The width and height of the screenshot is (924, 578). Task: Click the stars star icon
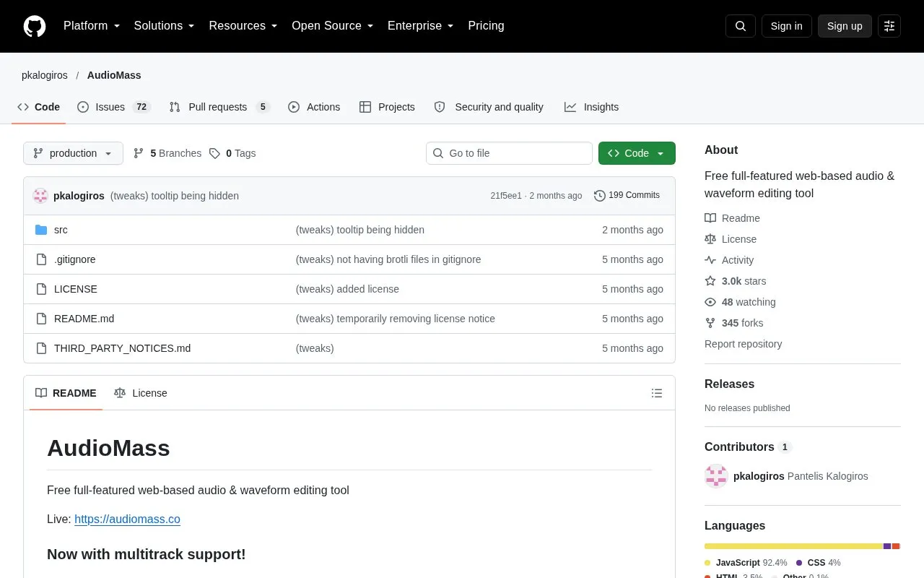(x=710, y=281)
